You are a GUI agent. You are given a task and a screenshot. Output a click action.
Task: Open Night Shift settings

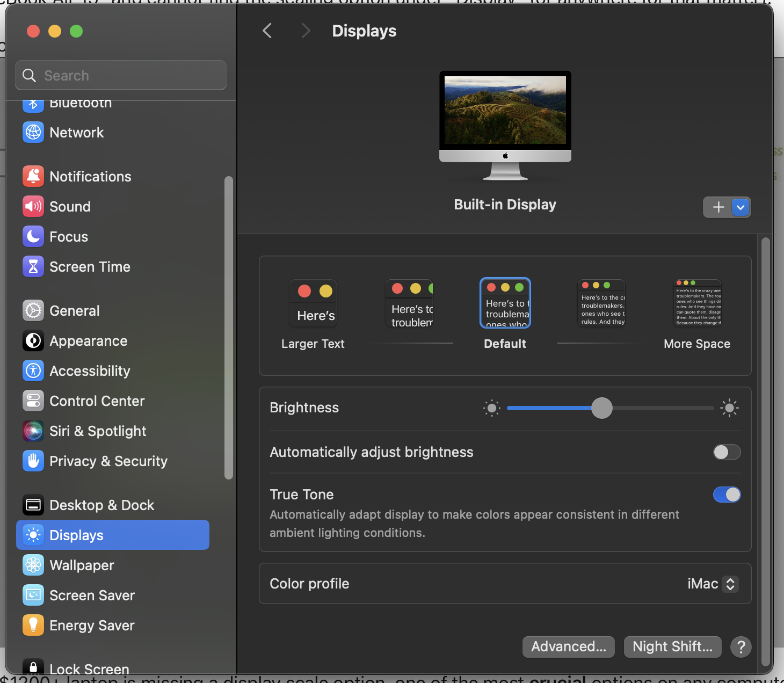click(x=672, y=646)
